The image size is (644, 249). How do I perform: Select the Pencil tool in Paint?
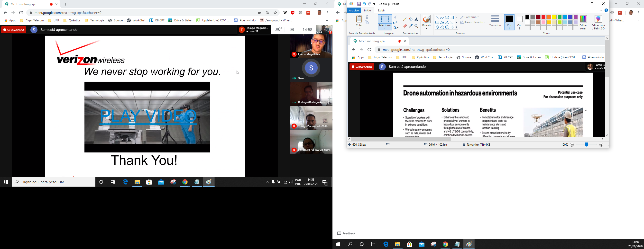405,19
